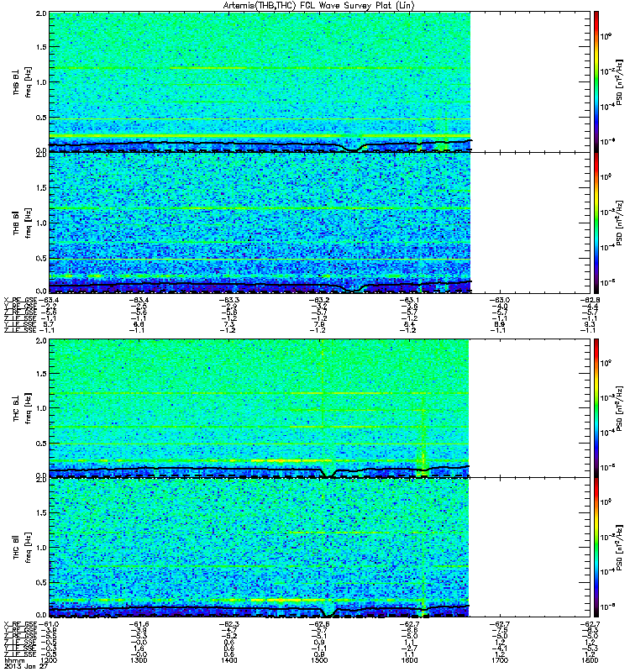Click the '-62.8' X_RE_GSE value
The width and height of the screenshot is (630, 672).
(x=589, y=300)
